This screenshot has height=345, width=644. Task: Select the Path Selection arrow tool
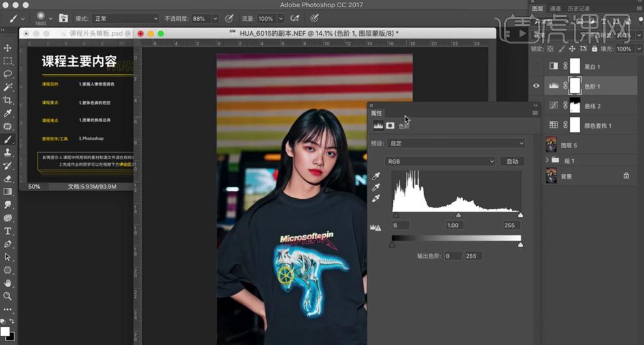tap(7, 257)
